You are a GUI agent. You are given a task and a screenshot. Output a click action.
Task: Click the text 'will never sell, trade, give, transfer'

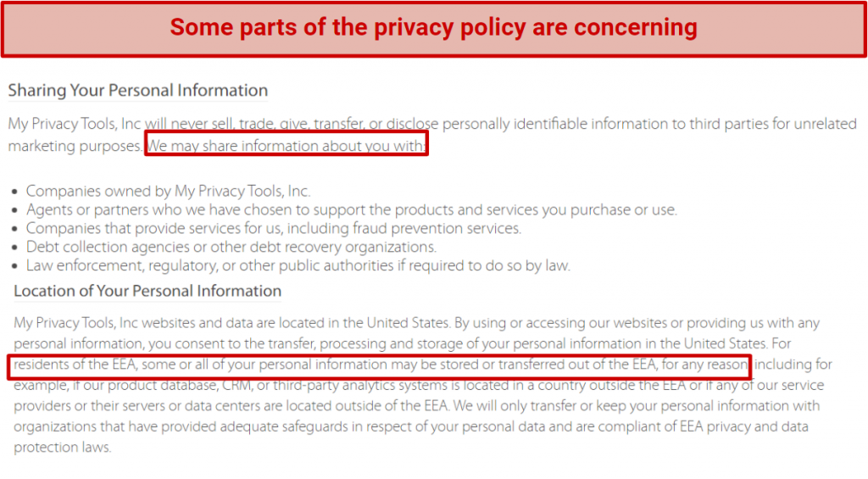254,124
